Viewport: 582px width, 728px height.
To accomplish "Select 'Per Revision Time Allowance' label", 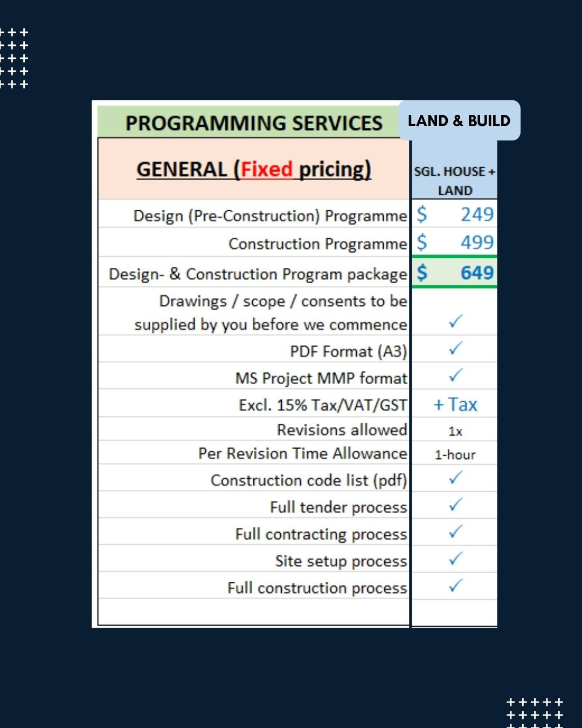I will pos(303,454).
